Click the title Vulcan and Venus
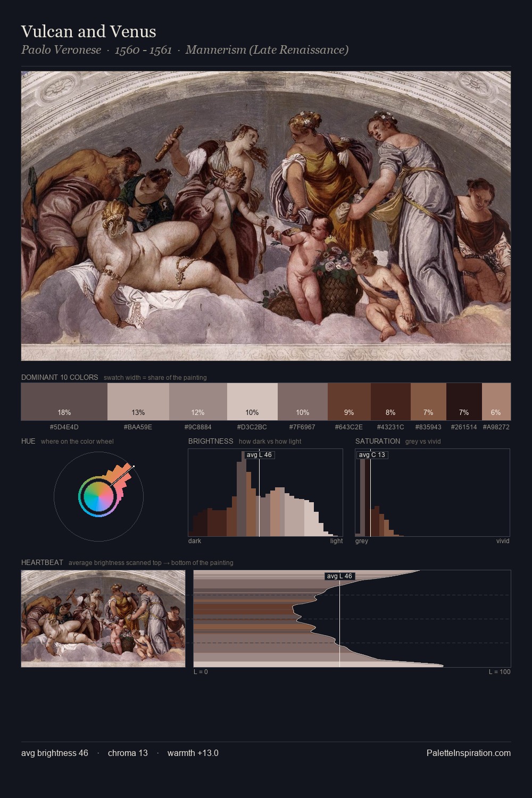Image resolution: width=532 pixels, height=798 pixels. 89,31
